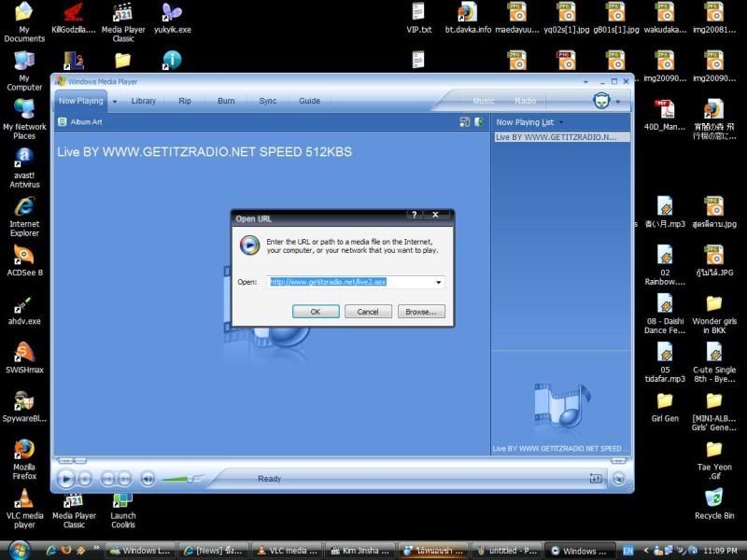Open the Sync tab
This screenshot has height=560, width=747.
[268, 101]
